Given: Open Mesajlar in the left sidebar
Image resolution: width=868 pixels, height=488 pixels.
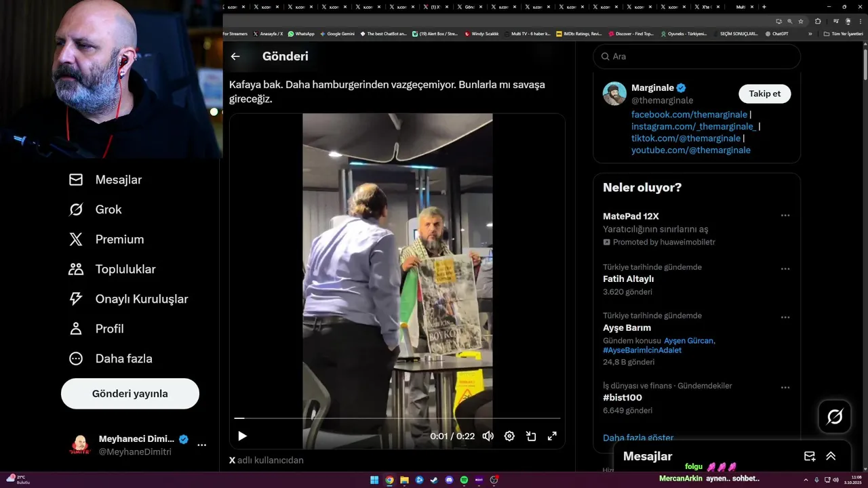Looking at the screenshot, I should [106, 180].
